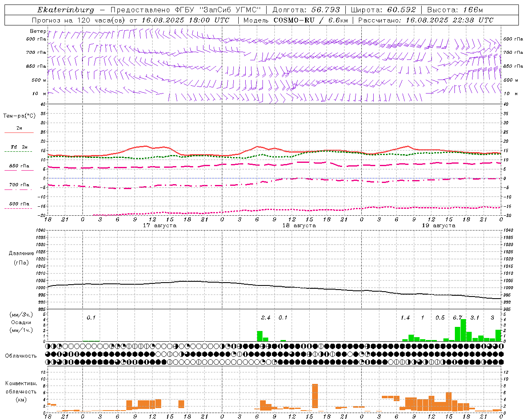Image resolution: width=525 pixels, height=420 pixels.
Task: Click the Тем-ра(°C) panel label
Action: tap(19, 116)
